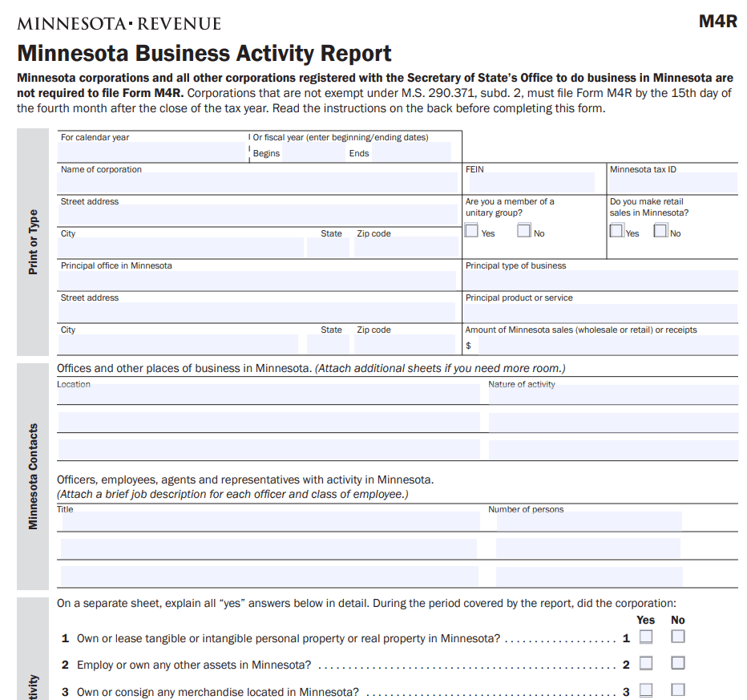Screen dimensions: 747x700
Task: Focus the Principal type of business field
Action: click(x=600, y=280)
